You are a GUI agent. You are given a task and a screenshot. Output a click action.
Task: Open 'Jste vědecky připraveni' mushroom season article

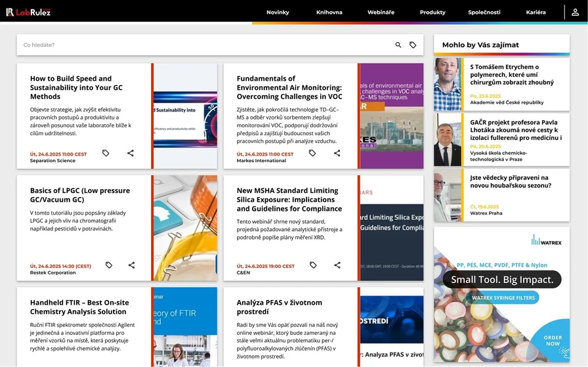511,182
